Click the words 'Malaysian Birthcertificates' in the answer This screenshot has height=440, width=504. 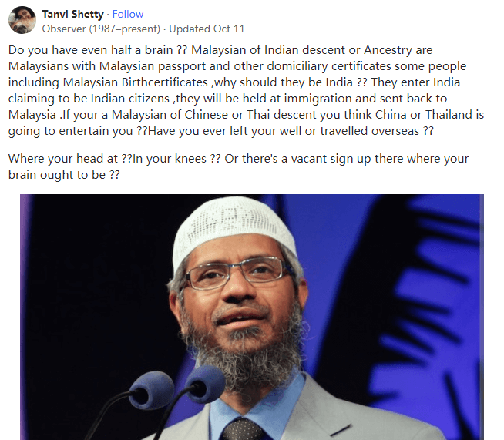[136, 82]
